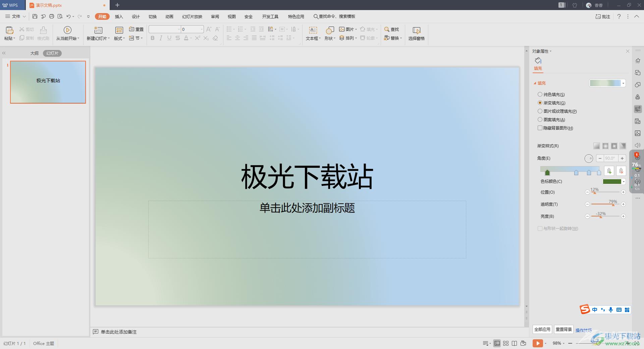Open the 操作技巧 link

click(x=584, y=330)
